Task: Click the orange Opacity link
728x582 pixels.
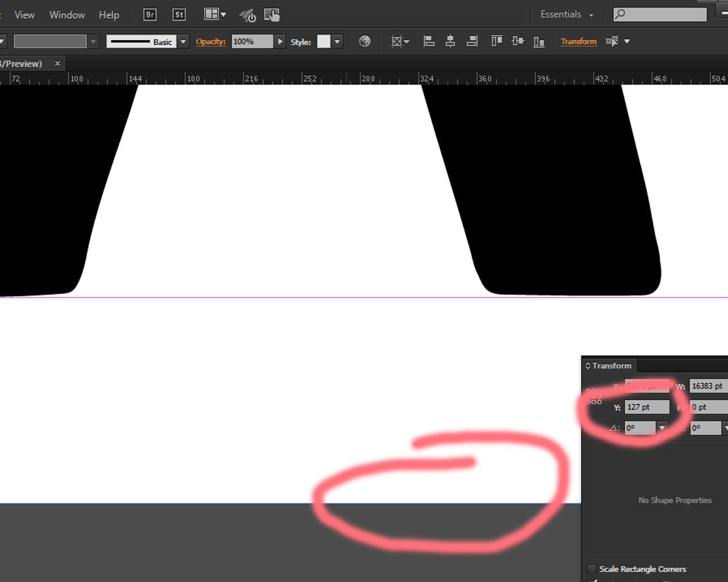Action: [211, 41]
